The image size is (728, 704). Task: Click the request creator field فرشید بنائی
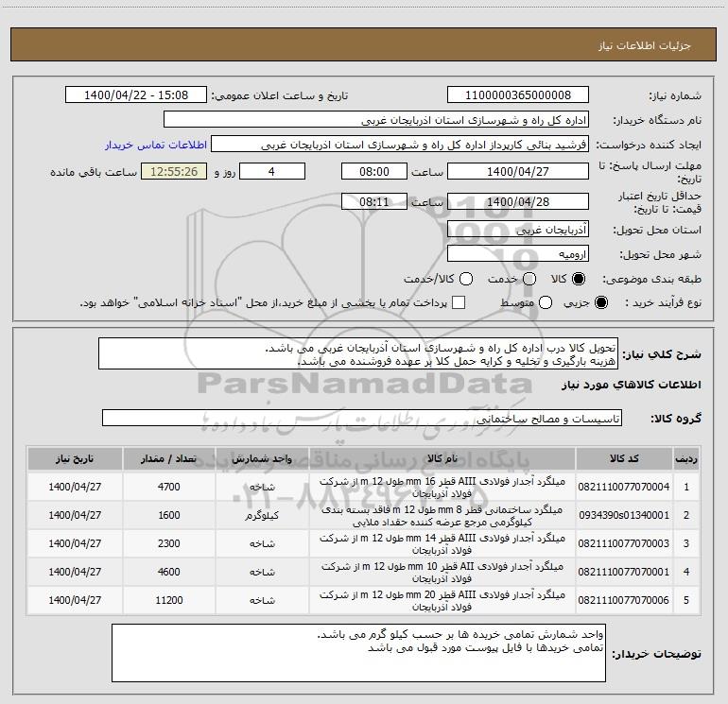point(400,145)
